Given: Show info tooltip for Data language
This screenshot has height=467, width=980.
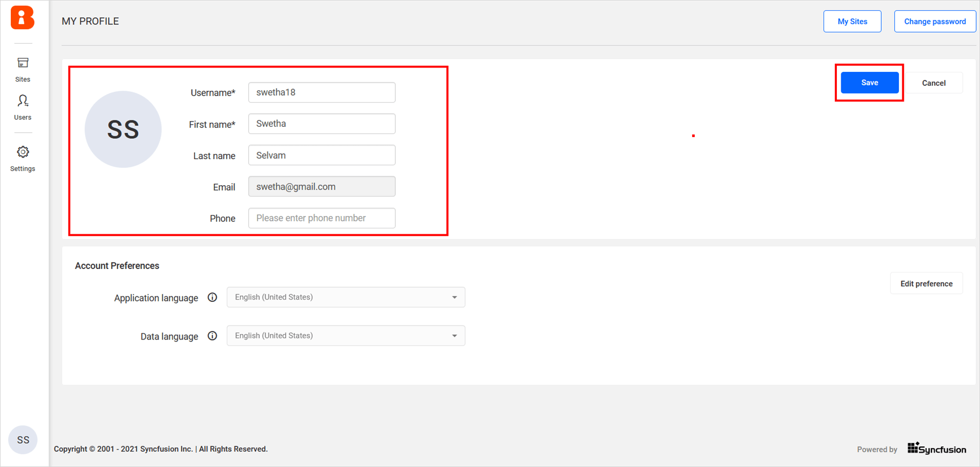Looking at the screenshot, I should pos(212,336).
